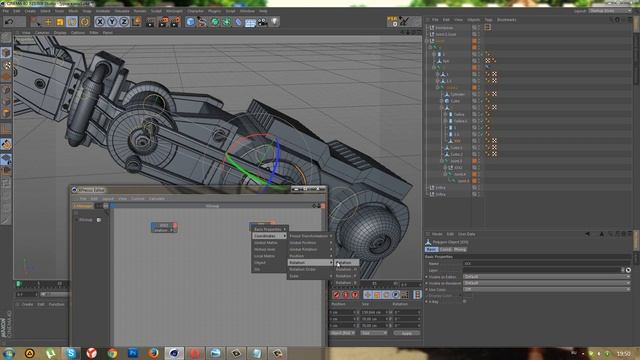Click the blue deformer icon

pyautogui.click(x=238, y=22)
